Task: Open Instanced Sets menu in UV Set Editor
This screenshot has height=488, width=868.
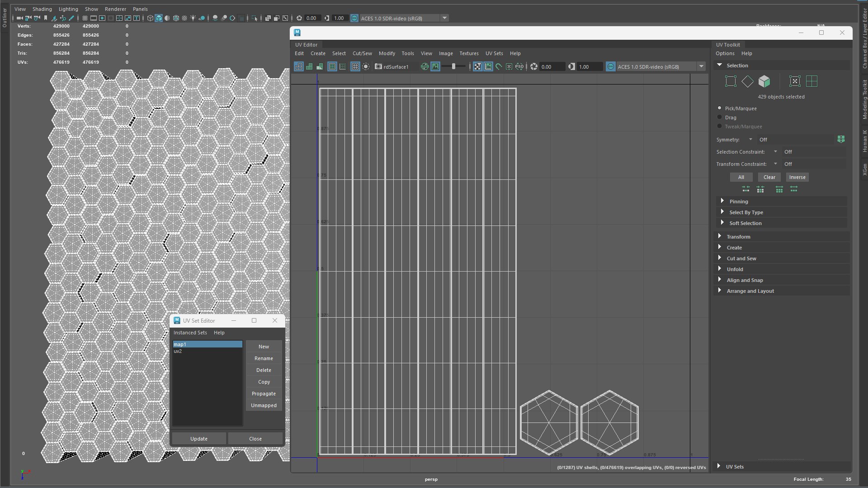Action: tap(190, 333)
